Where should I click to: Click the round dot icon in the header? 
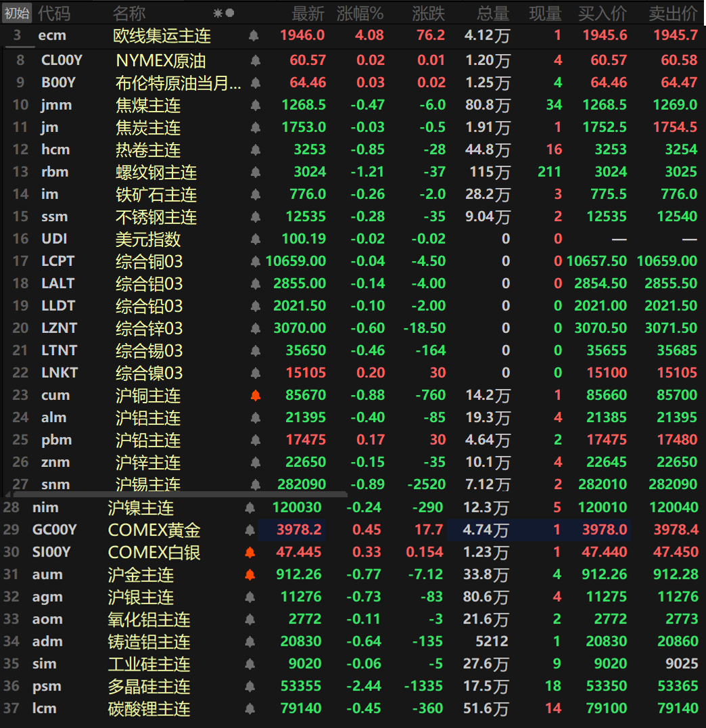coord(230,13)
